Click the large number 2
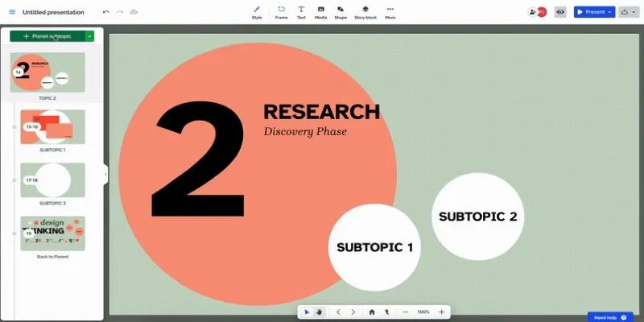The height and width of the screenshot is (322, 644). click(x=198, y=159)
